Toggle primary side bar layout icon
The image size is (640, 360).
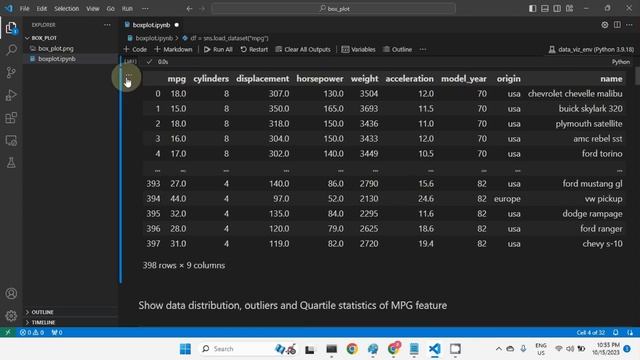(x=533, y=8)
